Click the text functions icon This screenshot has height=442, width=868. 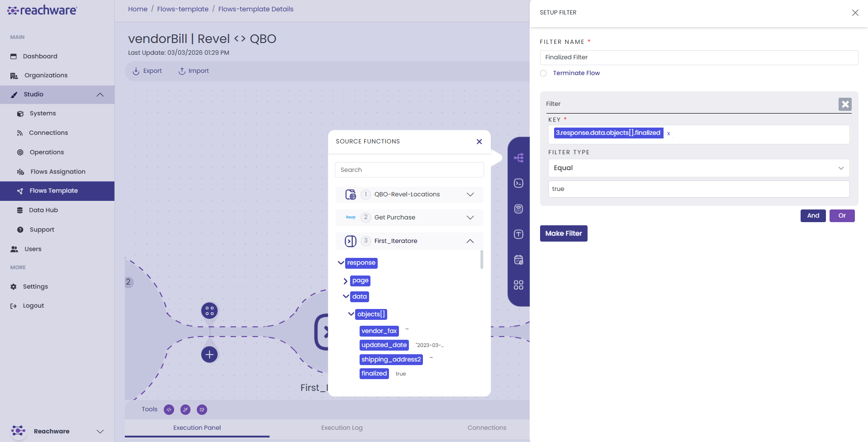519,234
